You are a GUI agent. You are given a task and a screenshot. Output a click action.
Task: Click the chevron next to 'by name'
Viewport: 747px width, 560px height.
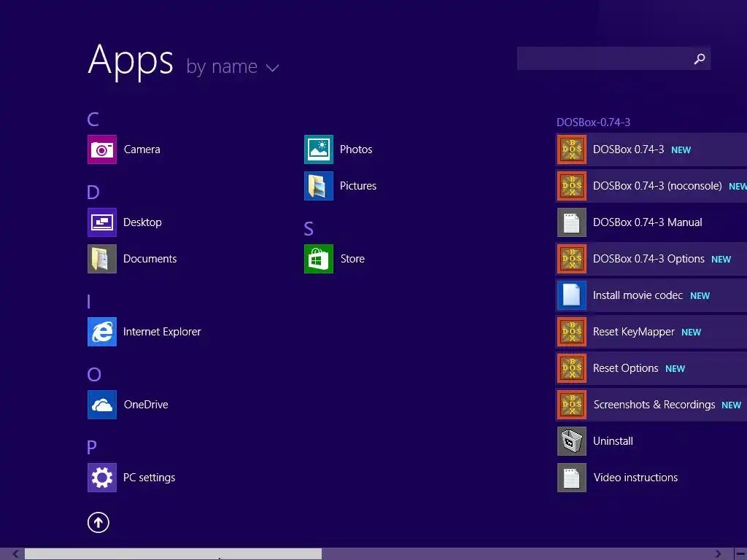coord(272,68)
